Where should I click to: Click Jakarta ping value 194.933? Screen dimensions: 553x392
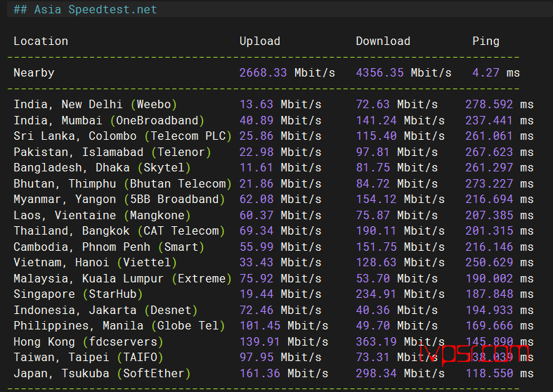[x=489, y=311]
